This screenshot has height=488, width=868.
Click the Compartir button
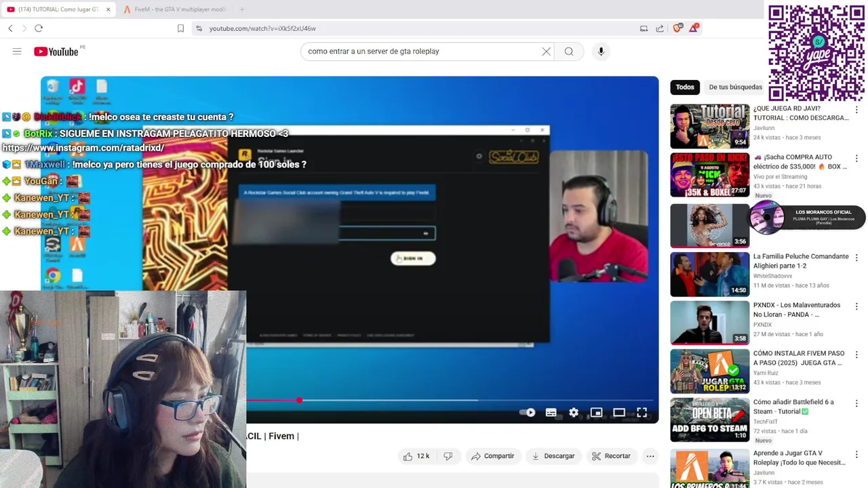pos(492,456)
